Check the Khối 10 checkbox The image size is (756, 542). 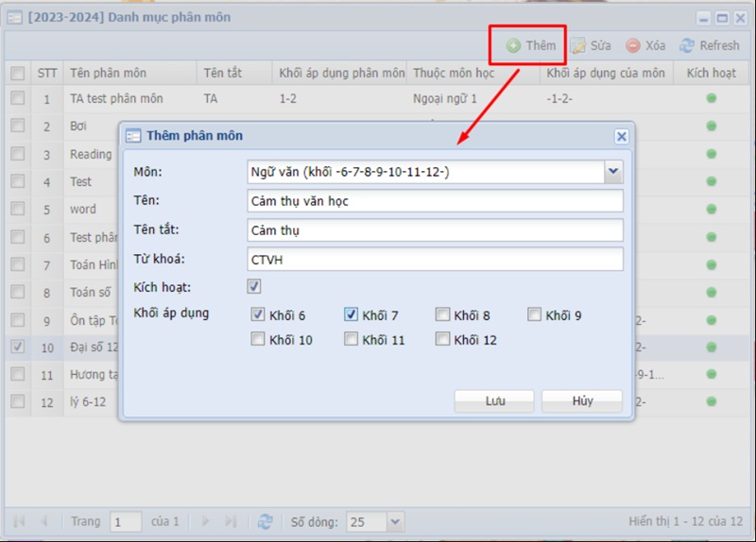click(x=257, y=339)
